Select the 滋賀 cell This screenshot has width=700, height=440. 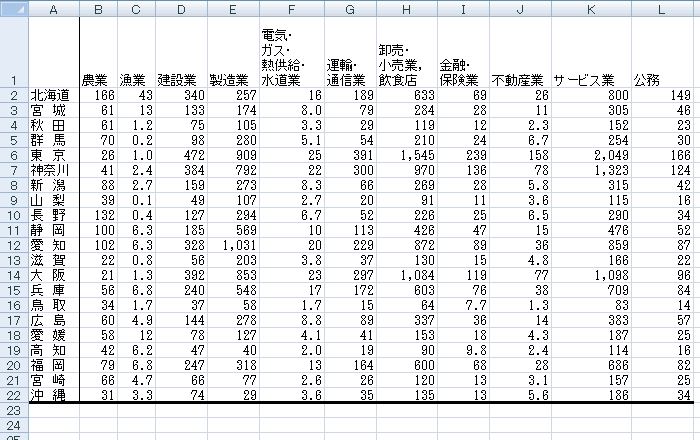tap(54, 260)
